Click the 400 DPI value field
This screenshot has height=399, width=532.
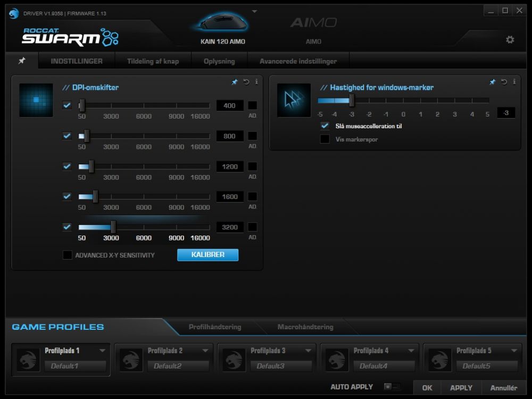click(230, 105)
